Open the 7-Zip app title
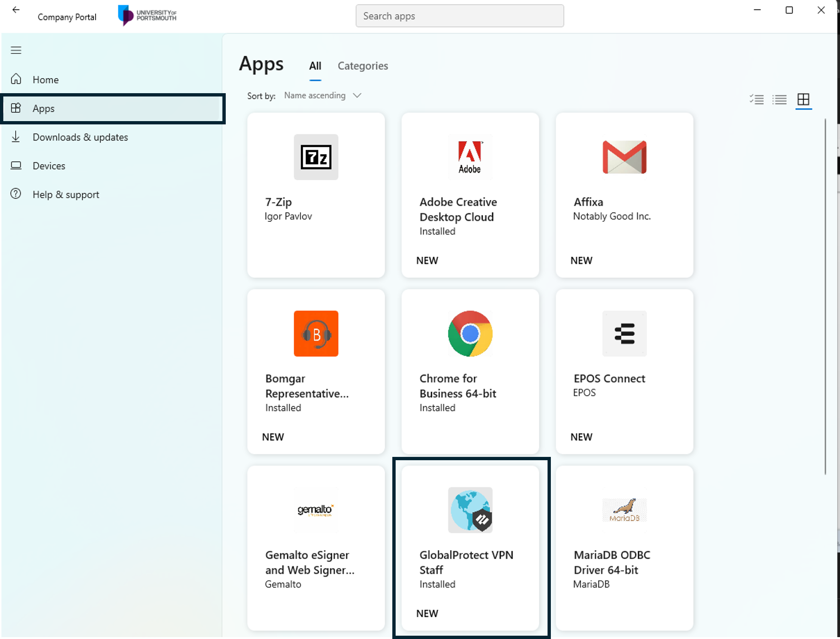This screenshot has height=639, width=840. [279, 202]
